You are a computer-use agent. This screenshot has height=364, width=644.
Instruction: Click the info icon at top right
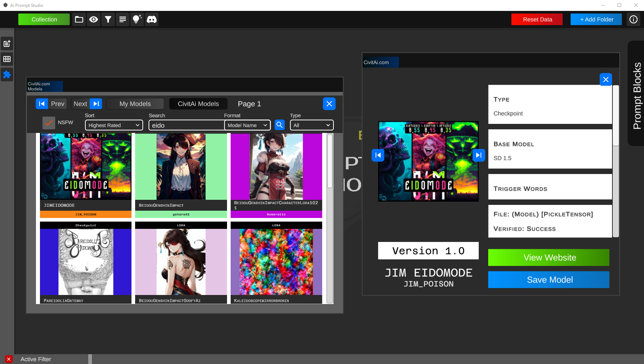coord(633,20)
